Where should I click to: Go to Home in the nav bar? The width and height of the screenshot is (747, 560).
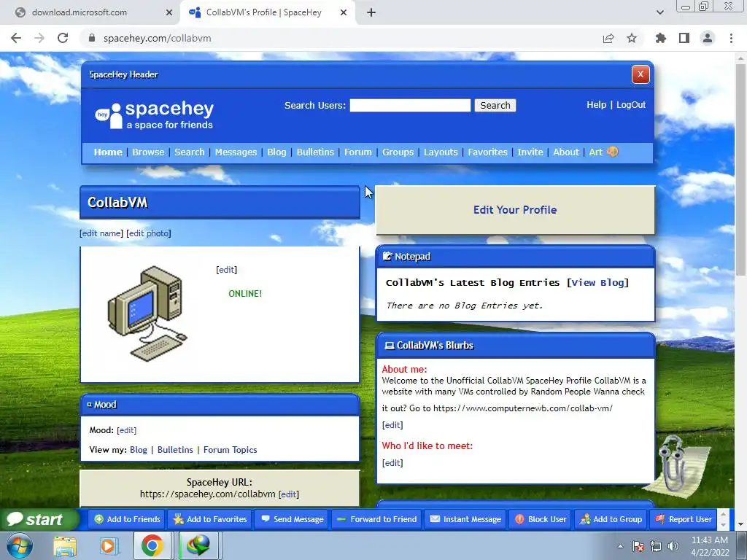click(108, 152)
